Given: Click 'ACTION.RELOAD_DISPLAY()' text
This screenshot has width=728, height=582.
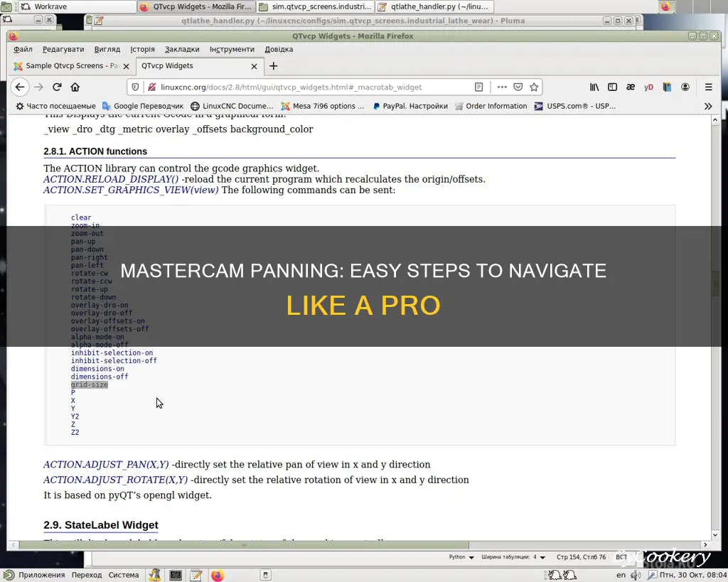Looking at the screenshot, I should (111, 179).
